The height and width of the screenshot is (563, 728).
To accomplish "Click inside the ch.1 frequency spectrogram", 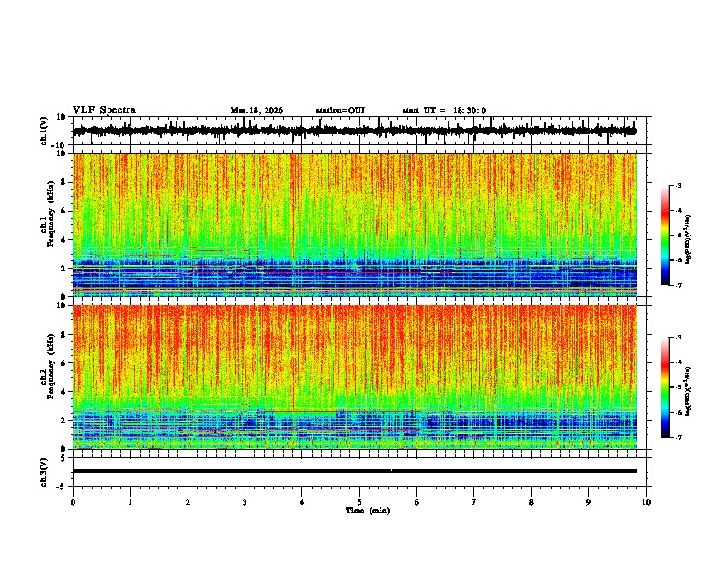I will pos(355,224).
